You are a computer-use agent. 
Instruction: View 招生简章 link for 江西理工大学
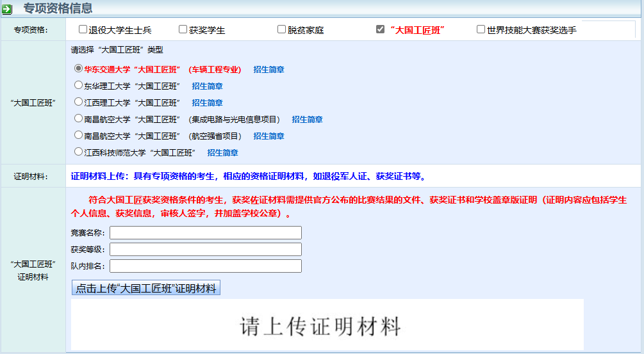pyautogui.click(x=207, y=103)
